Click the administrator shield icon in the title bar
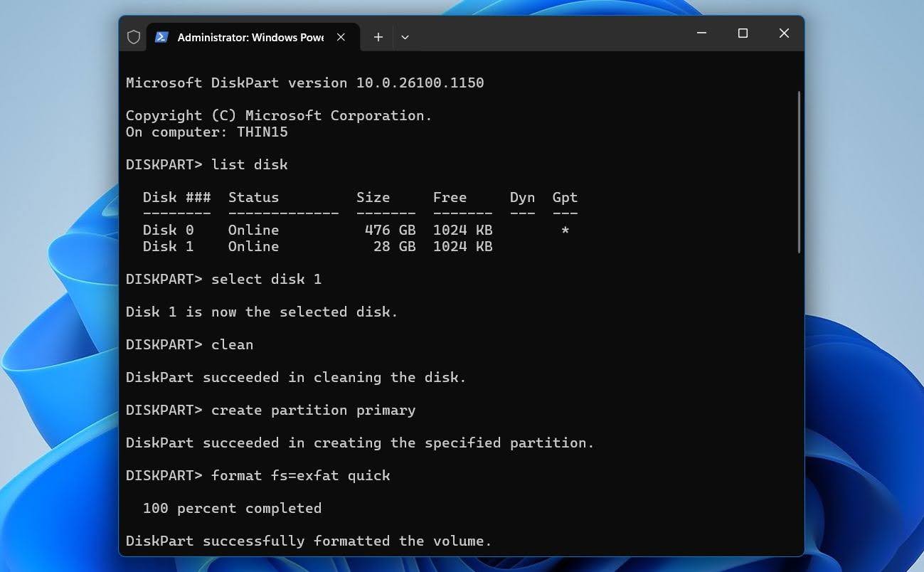This screenshot has width=924, height=572. pyautogui.click(x=134, y=37)
